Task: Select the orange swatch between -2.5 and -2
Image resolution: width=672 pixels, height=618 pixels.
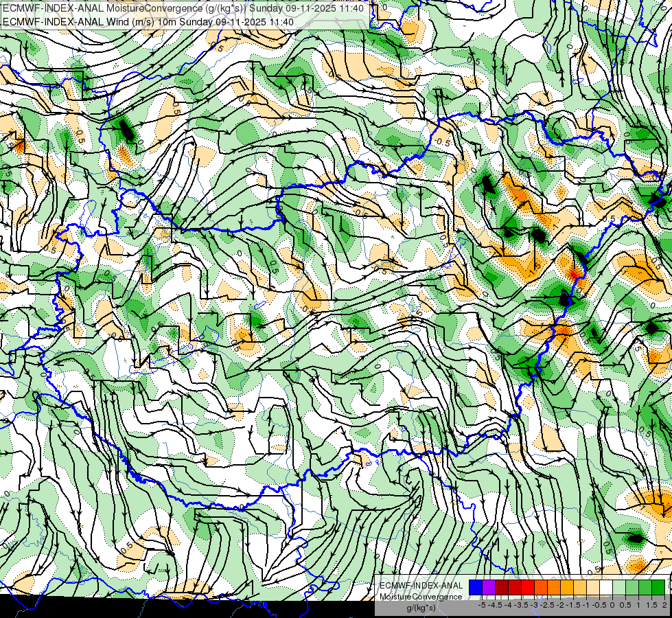Action: click(x=554, y=588)
